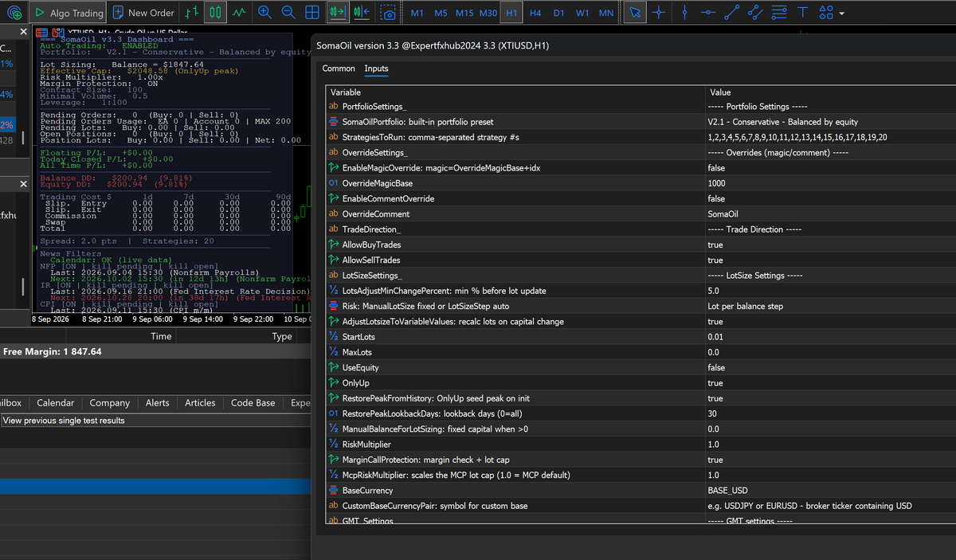Select H4 timeframe
The height and width of the screenshot is (560, 956).
pyautogui.click(x=535, y=13)
